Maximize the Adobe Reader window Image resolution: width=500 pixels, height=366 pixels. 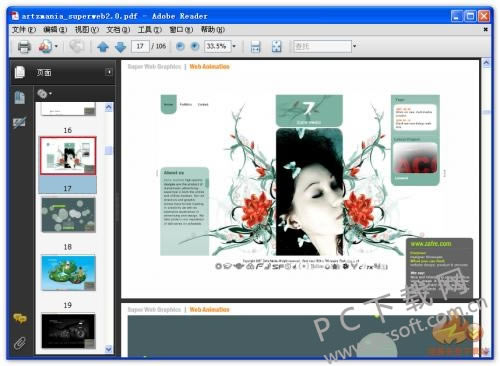pos(470,16)
